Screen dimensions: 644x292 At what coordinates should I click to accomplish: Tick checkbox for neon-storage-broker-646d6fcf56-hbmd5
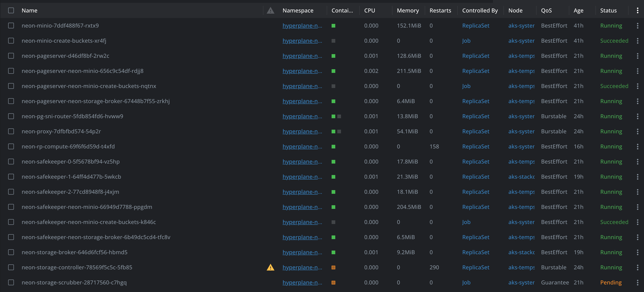click(x=11, y=252)
